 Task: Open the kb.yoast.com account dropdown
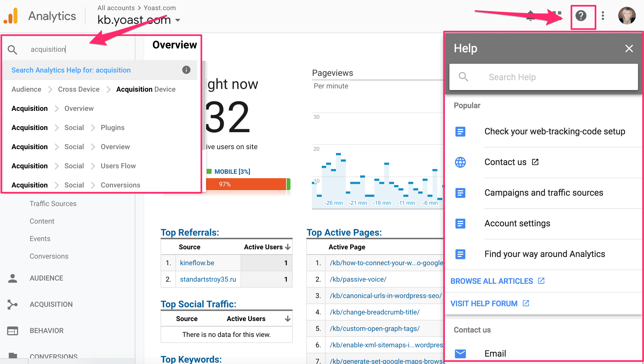click(x=178, y=20)
